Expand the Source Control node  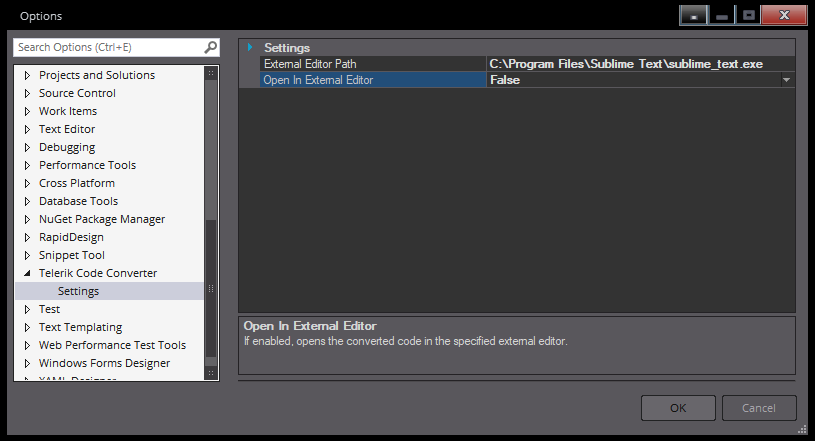[x=28, y=94]
